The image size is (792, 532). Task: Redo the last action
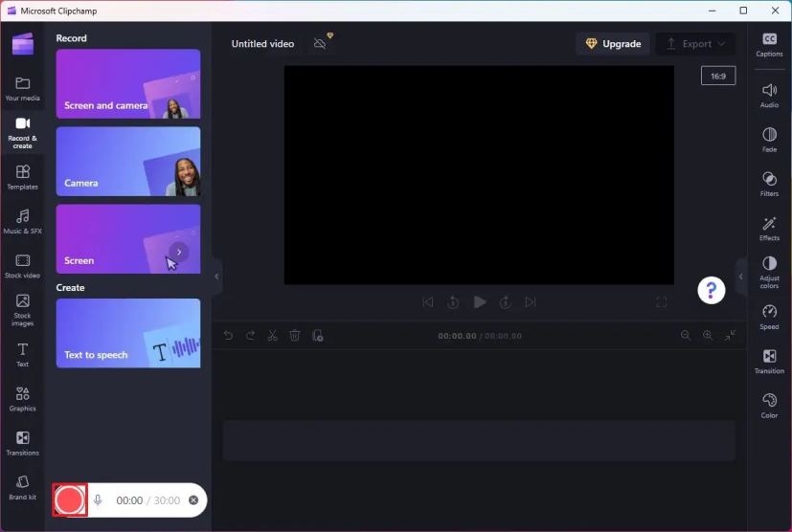coord(251,335)
